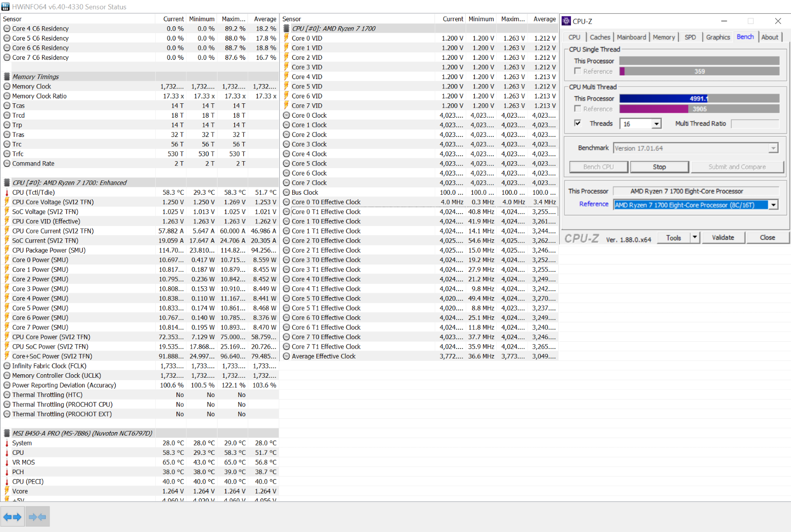The width and height of the screenshot is (791, 532).
Task: Uncheck the Threads checkbox in CPU-Z
Action: (577, 123)
